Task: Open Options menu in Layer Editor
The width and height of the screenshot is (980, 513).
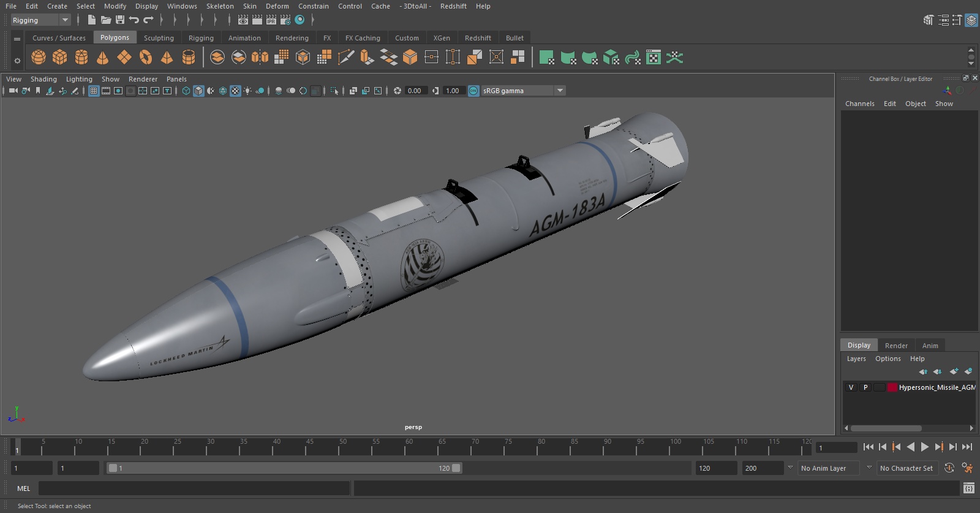Action: (888, 359)
